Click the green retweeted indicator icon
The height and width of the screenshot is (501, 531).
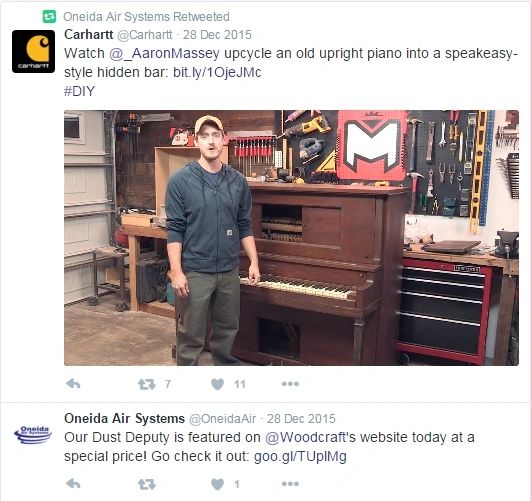[49, 16]
